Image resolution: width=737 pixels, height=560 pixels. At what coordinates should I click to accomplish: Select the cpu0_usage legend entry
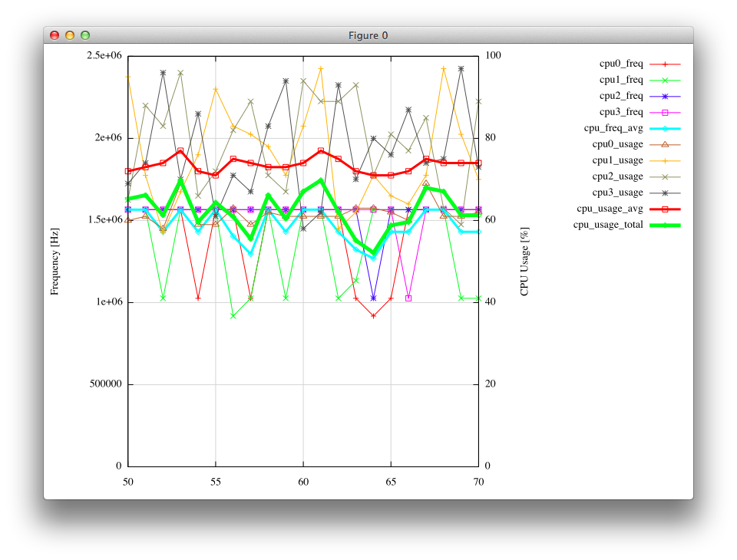point(636,144)
